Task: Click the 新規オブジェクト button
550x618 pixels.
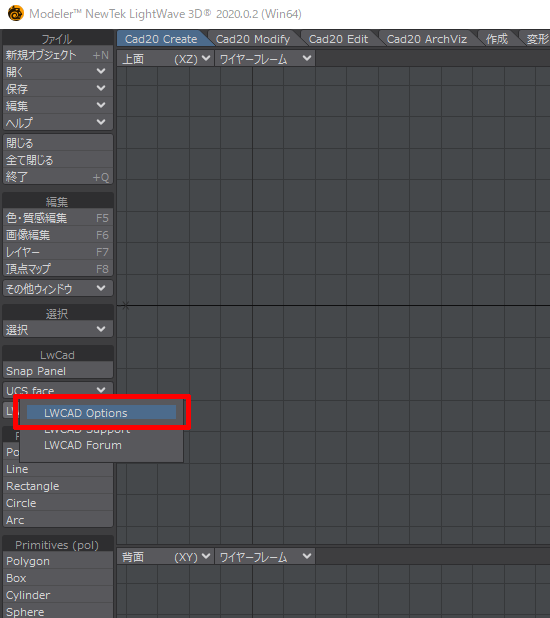Action: (x=58, y=55)
